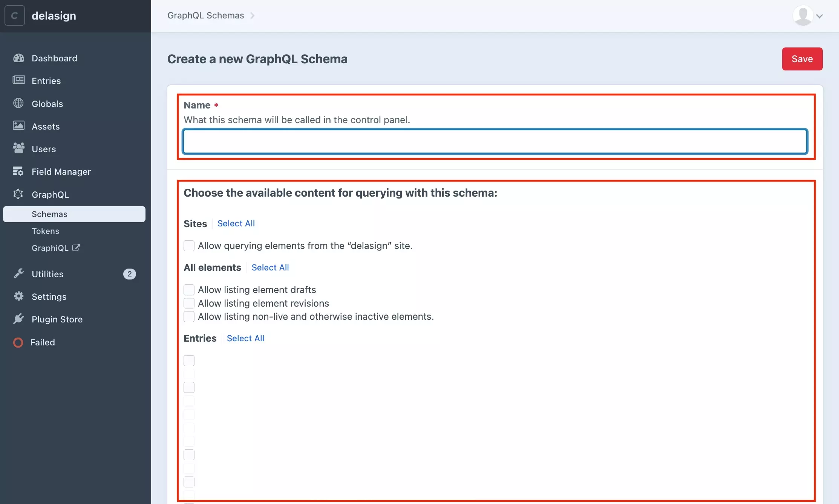Screen dimensions: 839x504
Task: Navigate to Globals section
Action: point(47,104)
